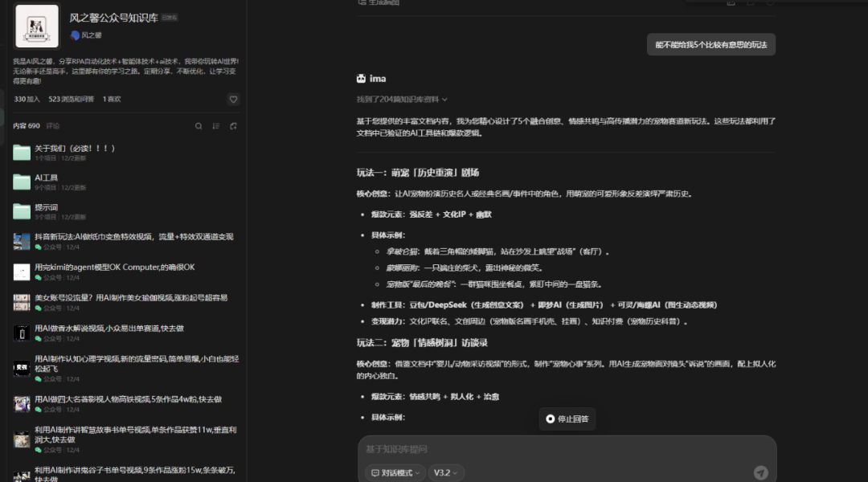Switch to the 内容 690 tab

pyautogui.click(x=27, y=126)
